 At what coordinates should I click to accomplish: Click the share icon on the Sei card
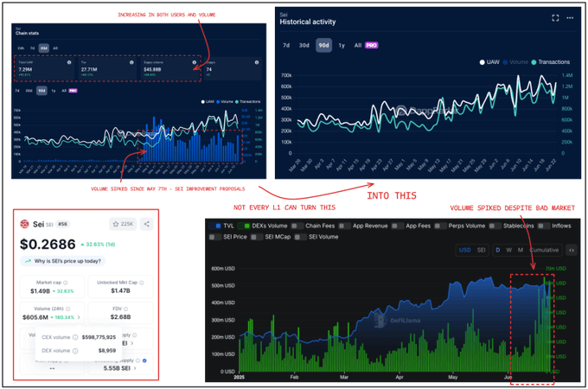pyautogui.click(x=147, y=224)
